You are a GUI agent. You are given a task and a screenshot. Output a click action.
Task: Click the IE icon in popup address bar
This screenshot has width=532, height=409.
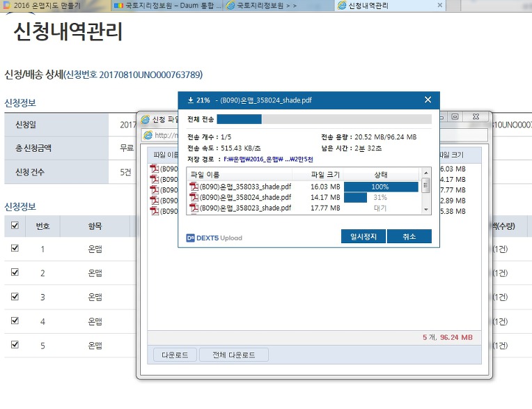tap(148, 135)
